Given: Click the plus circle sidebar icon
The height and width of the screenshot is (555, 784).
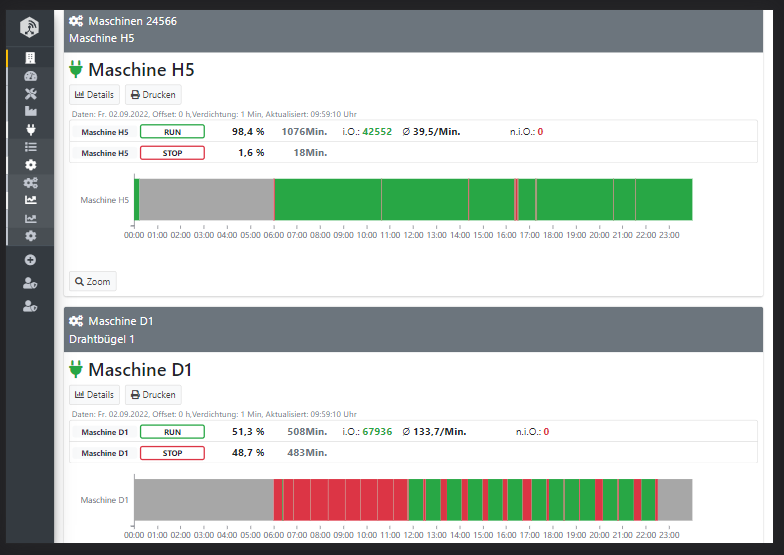Looking at the screenshot, I should coord(30,260).
